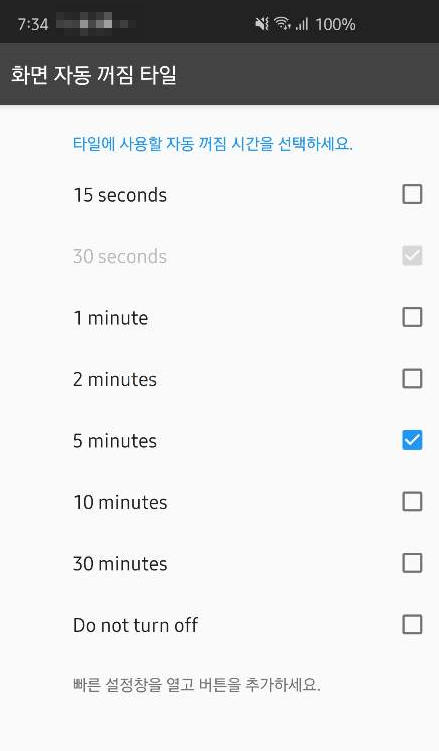Check the 15 seconds checkbox

412,194
